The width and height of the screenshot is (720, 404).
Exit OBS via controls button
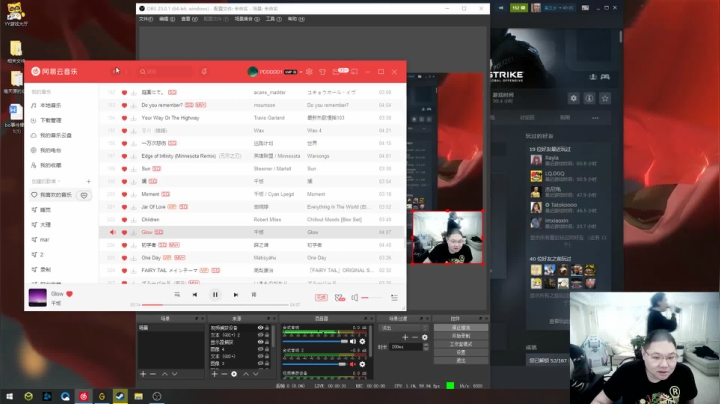461,361
